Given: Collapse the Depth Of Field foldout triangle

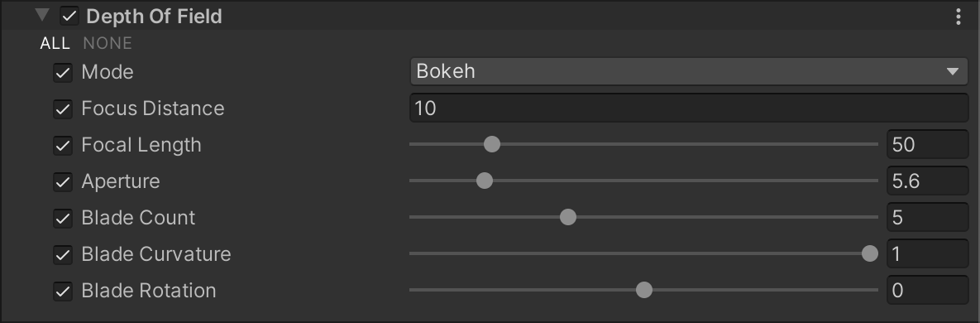Looking at the screenshot, I should pos(42,15).
